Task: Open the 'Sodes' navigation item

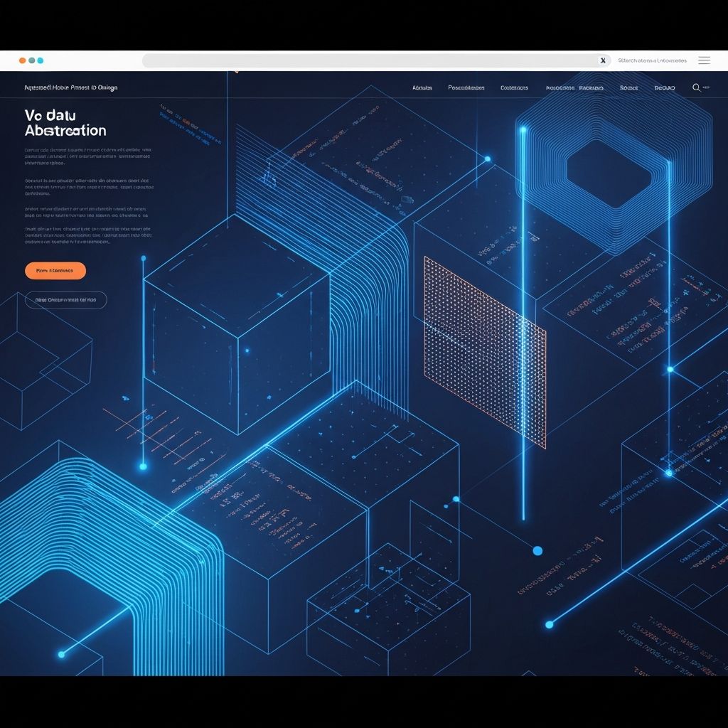Action: coord(628,87)
